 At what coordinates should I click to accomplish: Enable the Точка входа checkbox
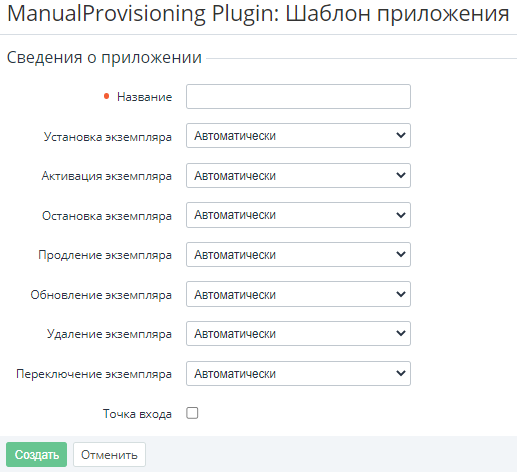click(x=192, y=413)
